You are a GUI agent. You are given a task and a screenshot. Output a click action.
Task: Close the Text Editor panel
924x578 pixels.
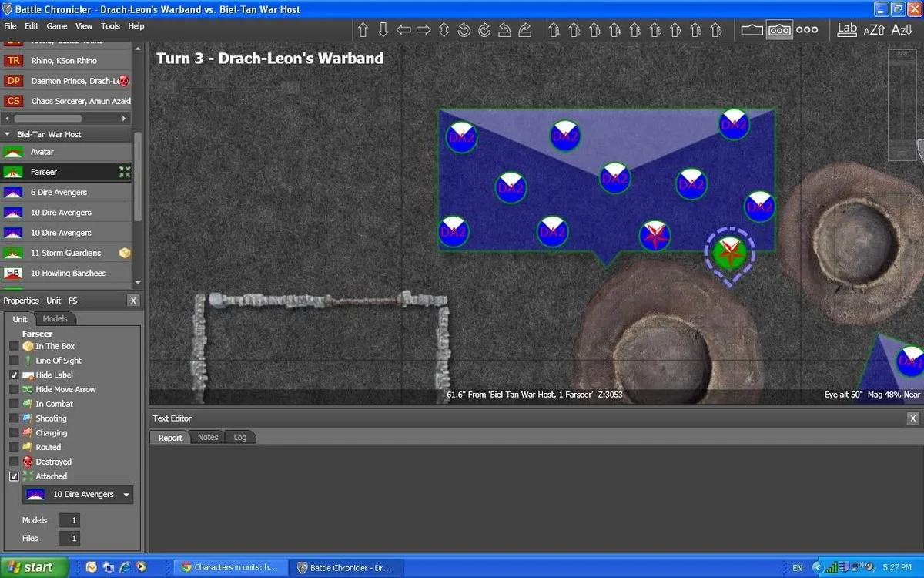912,418
